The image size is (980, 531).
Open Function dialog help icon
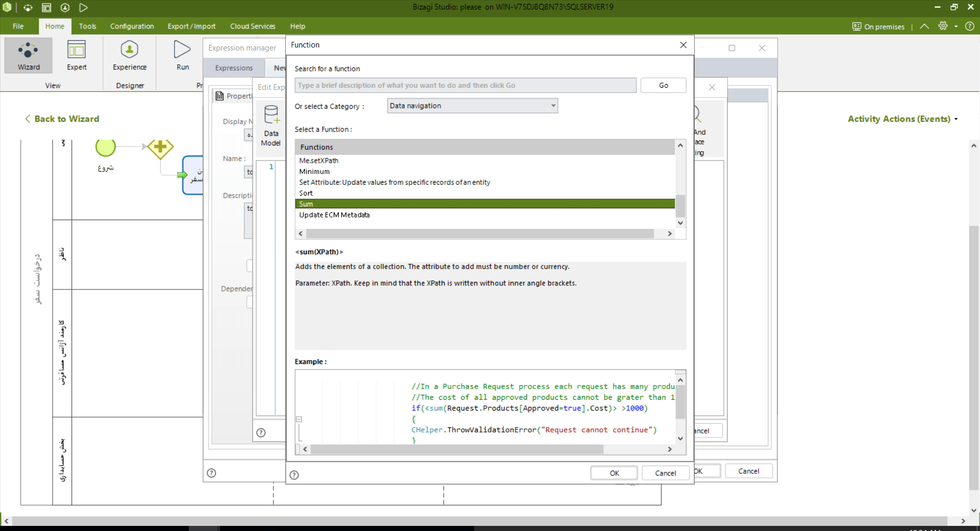point(294,475)
